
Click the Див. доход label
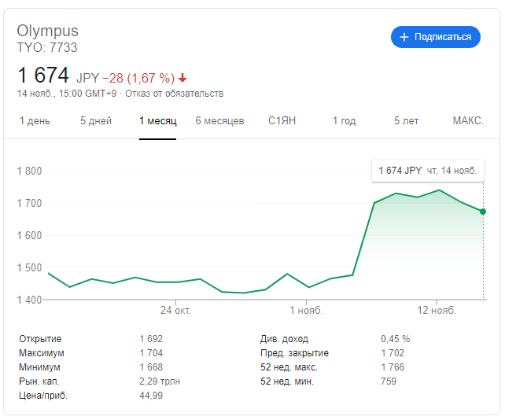(x=285, y=339)
